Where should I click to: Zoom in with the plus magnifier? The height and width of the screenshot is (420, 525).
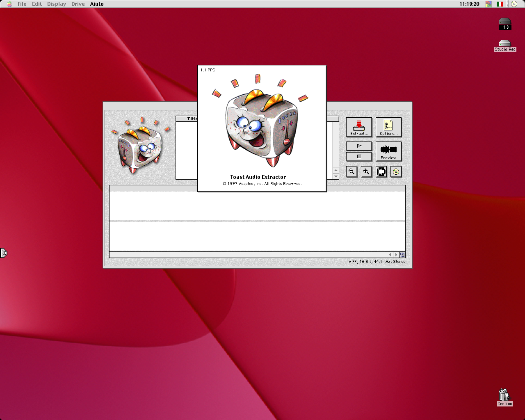click(366, 172)
